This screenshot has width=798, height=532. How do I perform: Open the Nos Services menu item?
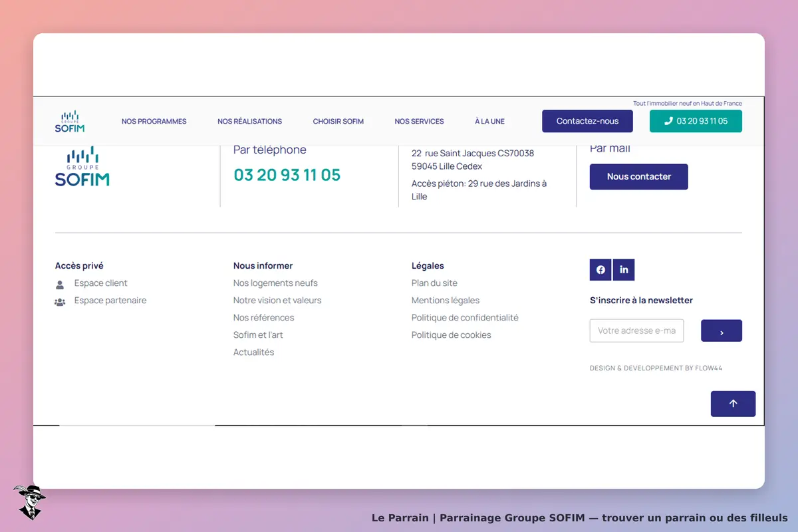tap(420, 122)
